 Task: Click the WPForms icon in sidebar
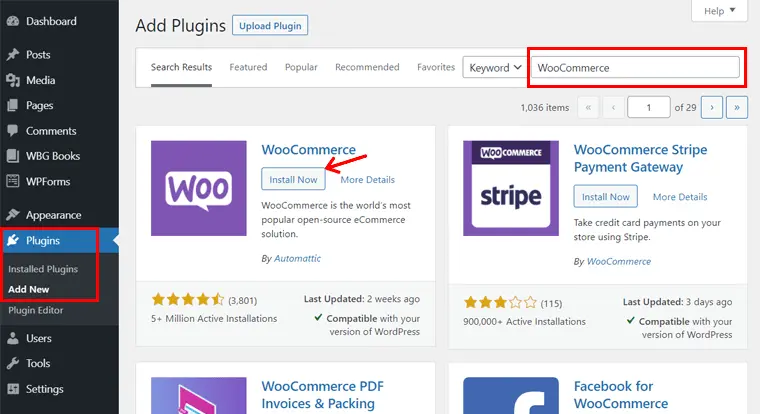coord(13,181)
